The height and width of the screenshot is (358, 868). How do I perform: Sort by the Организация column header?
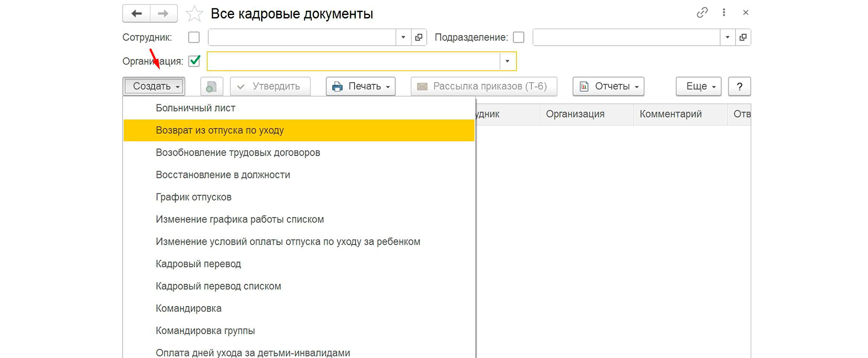(x=586, y=114)
